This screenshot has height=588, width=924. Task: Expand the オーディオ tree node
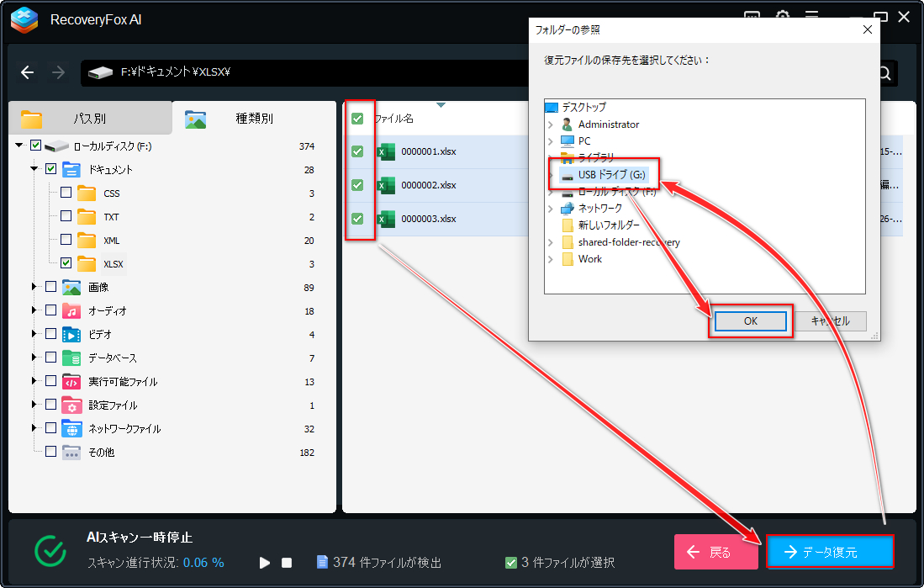coord(34,311)
